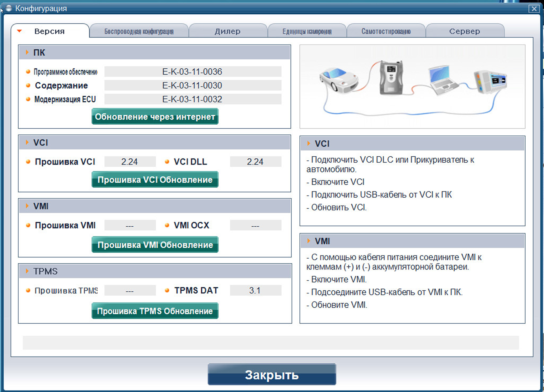Click the Программное обеспечение version field
Screen dimensions: 544x392
click(193, 72)
